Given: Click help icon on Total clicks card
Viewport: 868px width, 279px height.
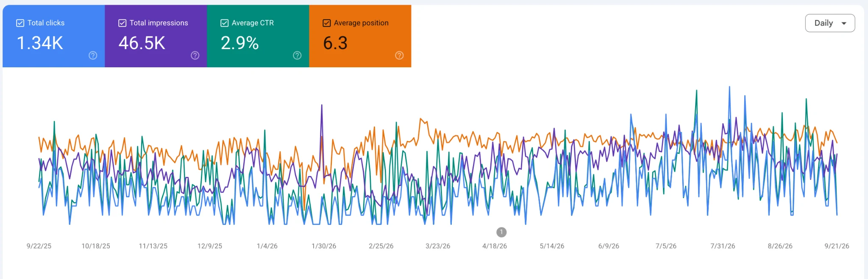Looking at the screenshot, I should [x=93, y=55].
